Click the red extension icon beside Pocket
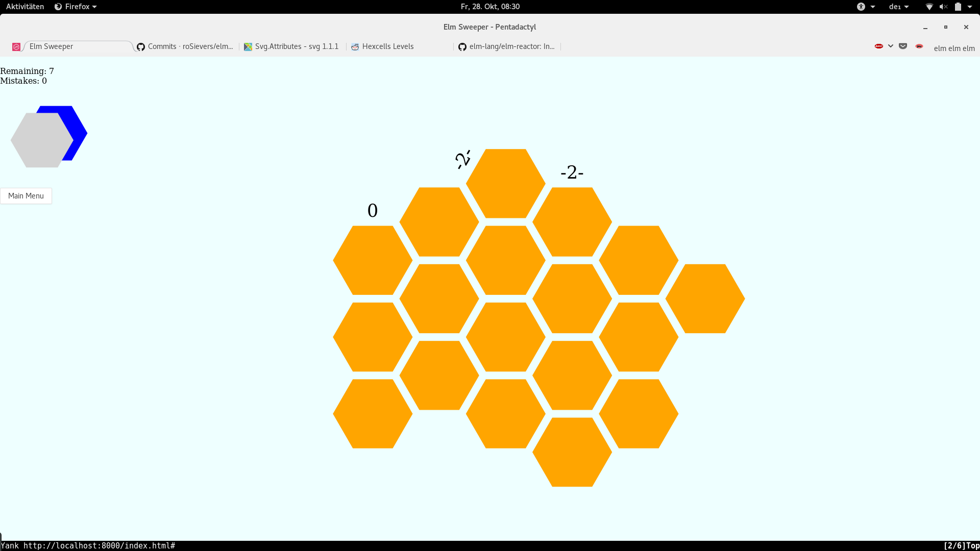Image resolution: width=980 pixels, height=551 pixels. (919, 46)
